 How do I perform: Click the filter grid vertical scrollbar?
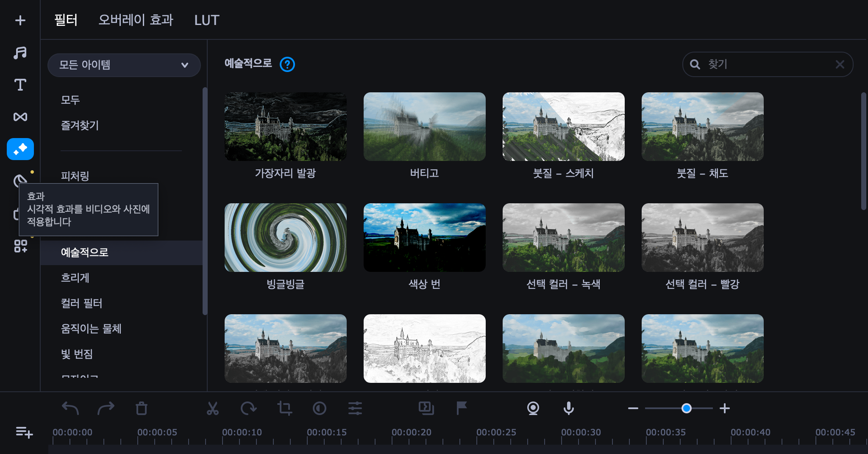(x=864, y=151)
